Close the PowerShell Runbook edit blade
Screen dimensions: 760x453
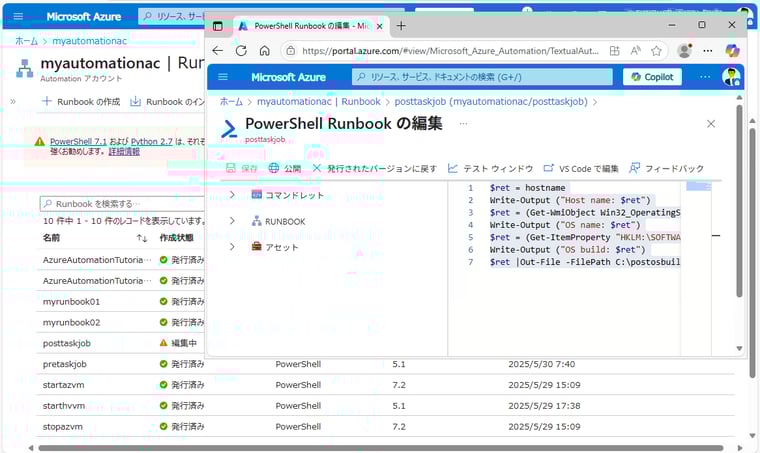[x=711, y=124]
